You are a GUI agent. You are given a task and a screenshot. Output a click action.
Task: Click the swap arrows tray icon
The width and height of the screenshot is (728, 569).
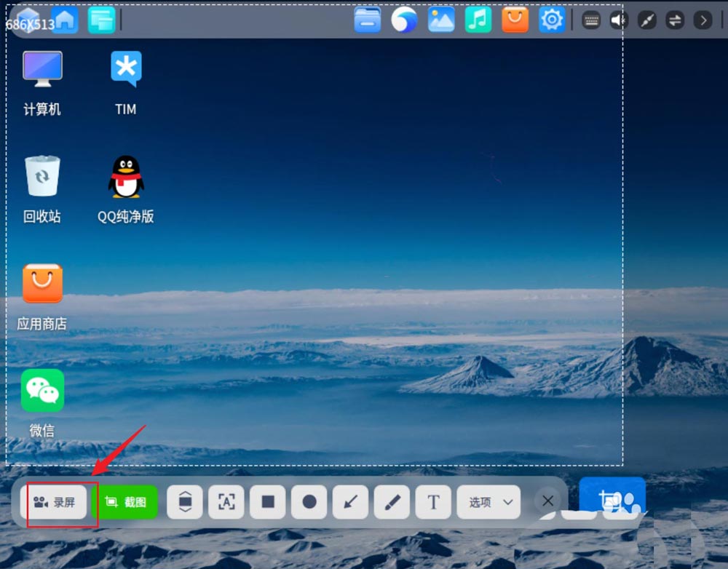tap(675, 20)
